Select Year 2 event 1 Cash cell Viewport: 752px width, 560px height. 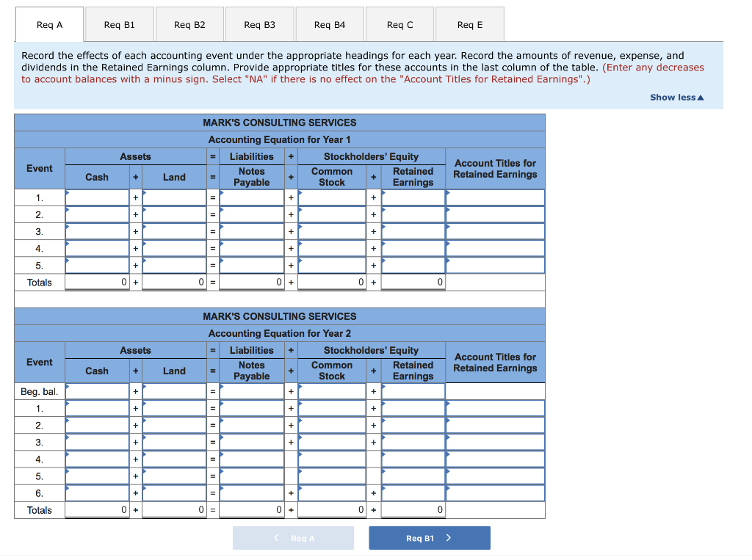pos(97,409)
